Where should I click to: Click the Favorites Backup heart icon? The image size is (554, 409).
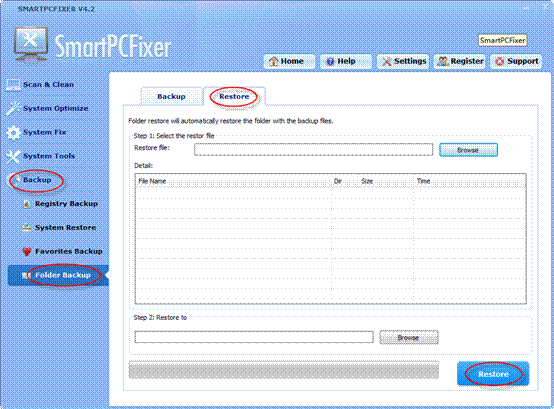click(x=27, y=251)
